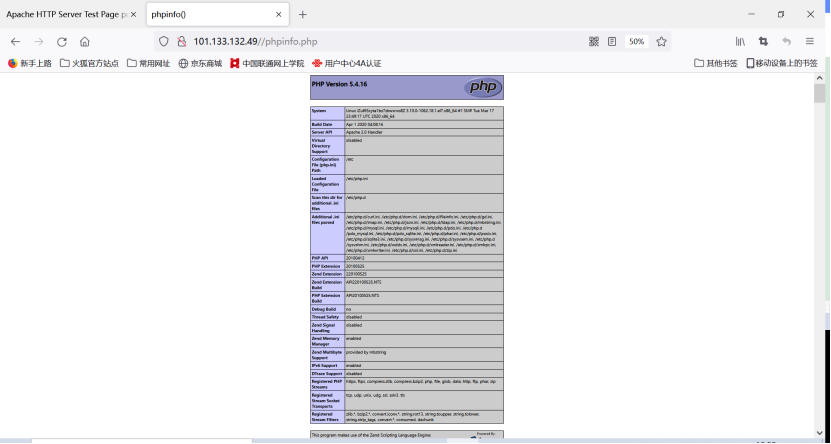This screenshot has width=831, height=444.
Task: Open the 其他书签 folder
Action: (x=716, y=63)
